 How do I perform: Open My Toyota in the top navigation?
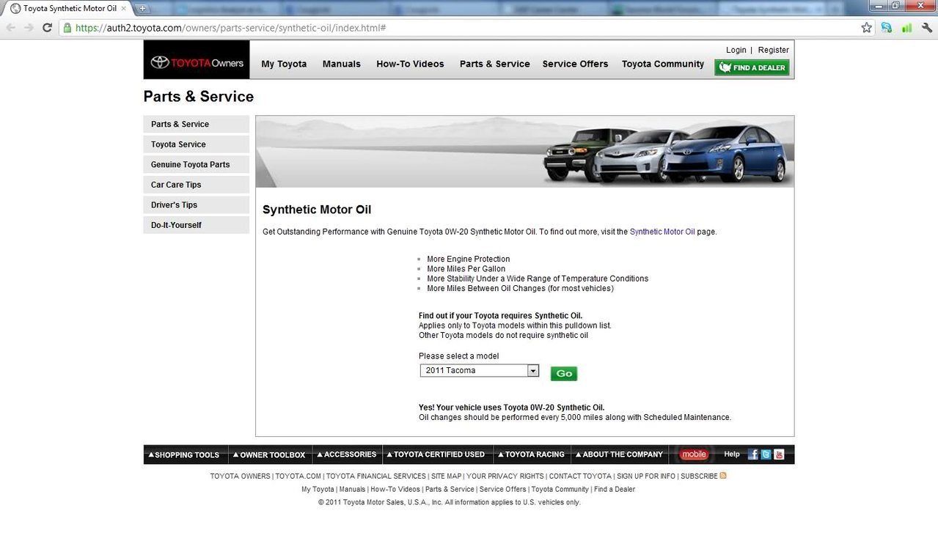point(284,64)
